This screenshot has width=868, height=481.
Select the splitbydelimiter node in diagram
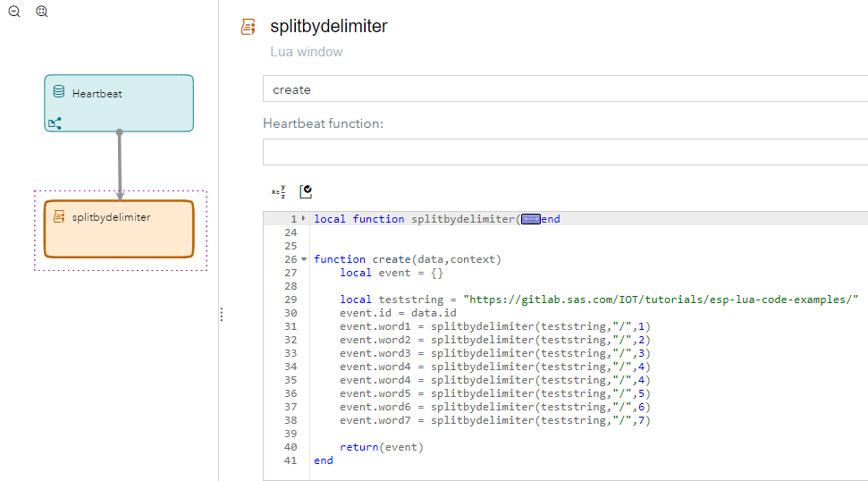click(x=119, y=228)
